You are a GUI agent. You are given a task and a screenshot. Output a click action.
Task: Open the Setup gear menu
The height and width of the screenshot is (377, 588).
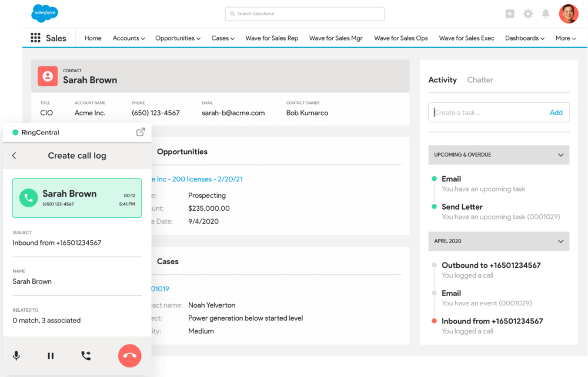[x=527, y=13]
